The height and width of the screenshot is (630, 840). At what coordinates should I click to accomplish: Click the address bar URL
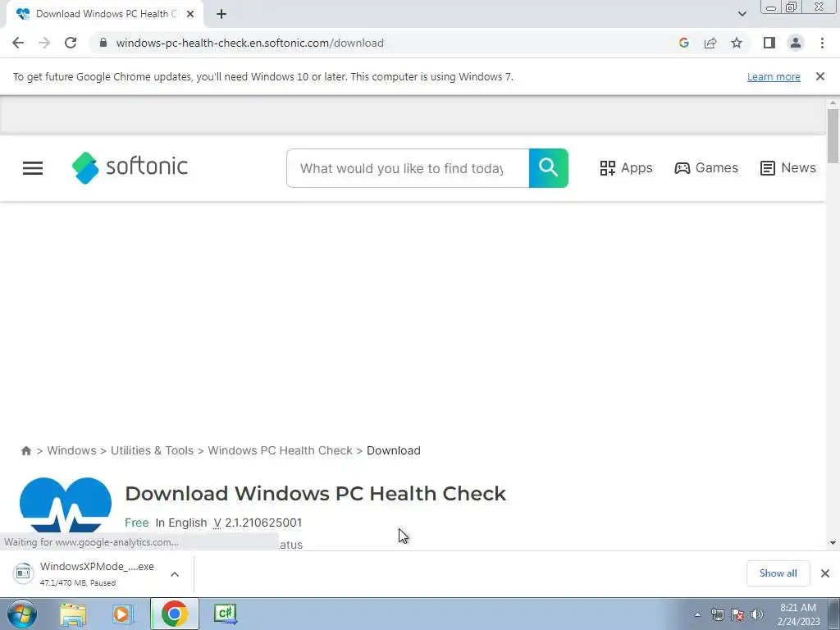(x=249, y=43)
